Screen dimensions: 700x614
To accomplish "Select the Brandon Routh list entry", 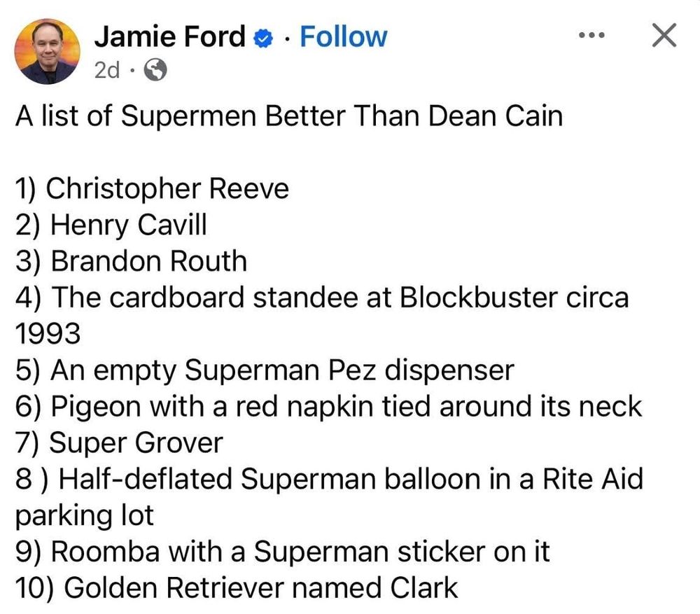I will (132, 261).
